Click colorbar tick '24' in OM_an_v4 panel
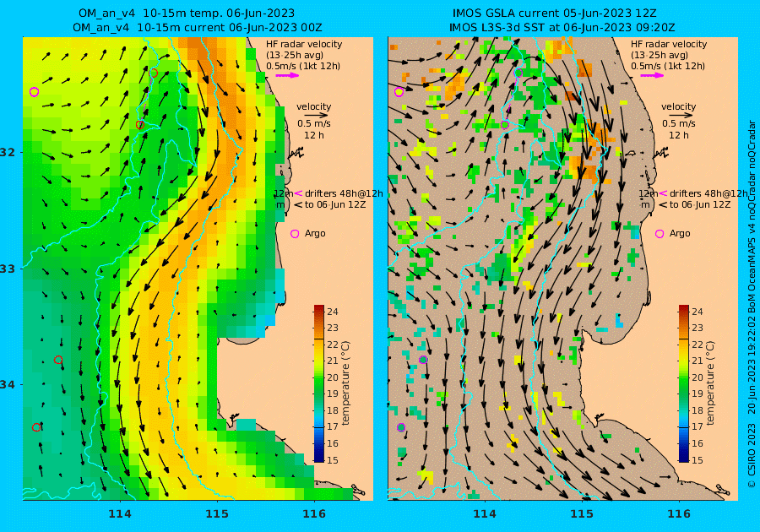 [333, 311]
